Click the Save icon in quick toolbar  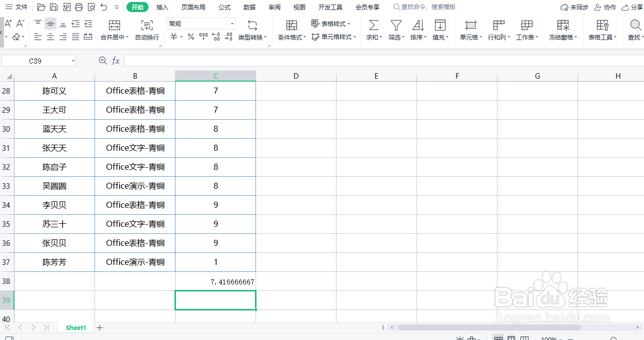click(x=53, y=8)
